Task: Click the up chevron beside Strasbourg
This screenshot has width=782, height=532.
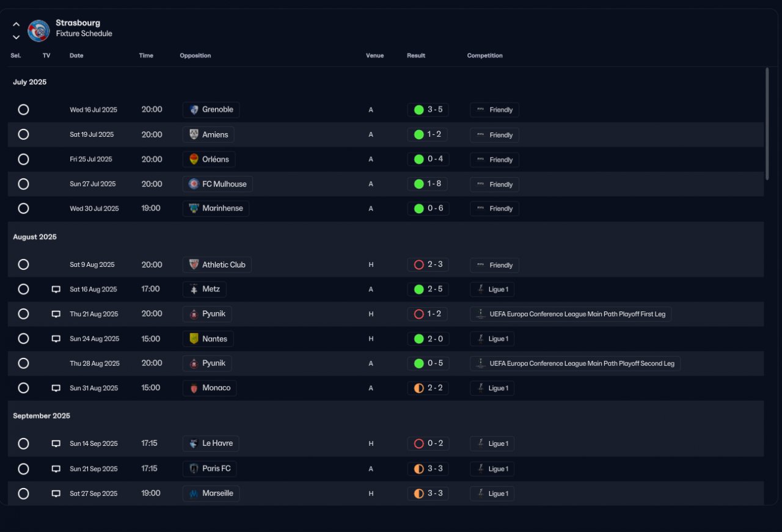Action: point(16,24)
